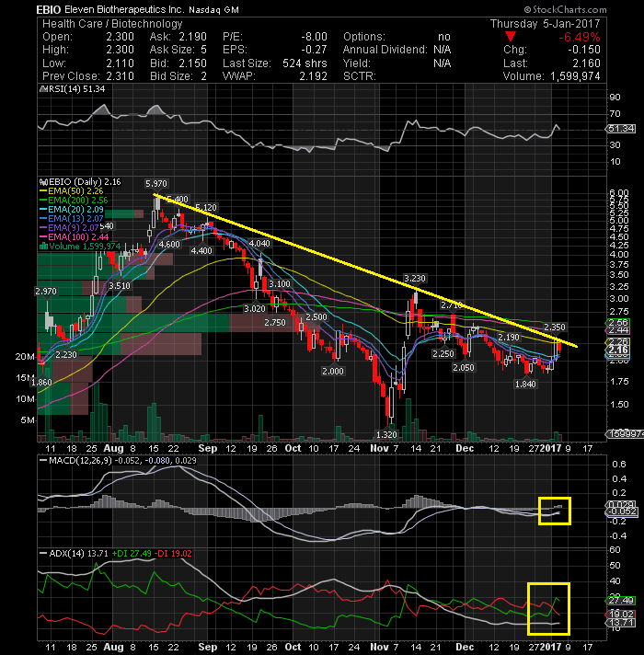The image size is (644, 655).
Task: Click the 5.970 peak price label
Action: 156,184
